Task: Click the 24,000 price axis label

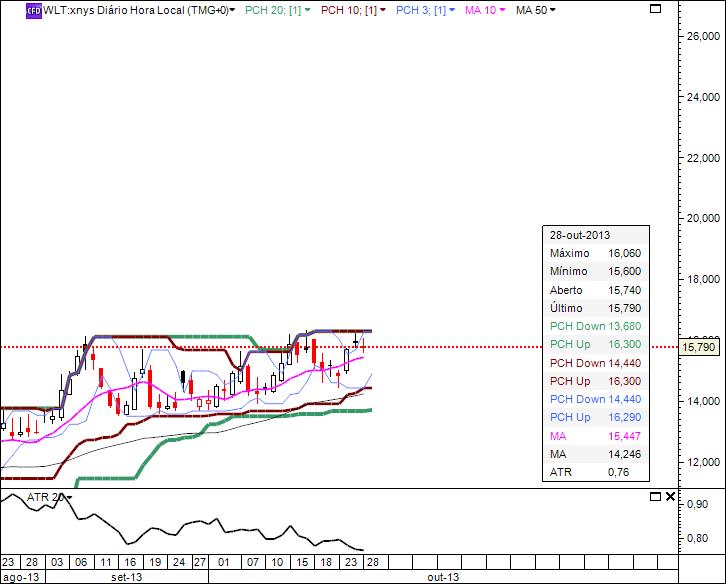Action: point(703,97)
